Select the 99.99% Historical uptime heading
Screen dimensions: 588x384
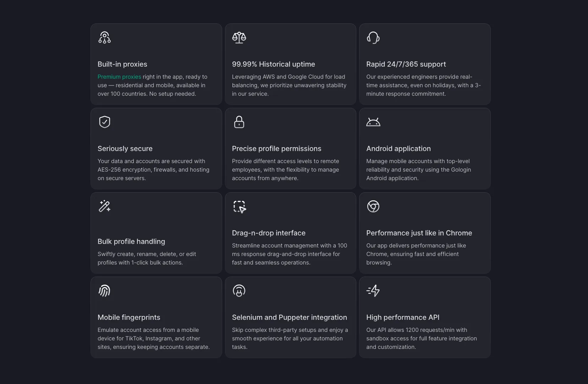pyautogui.click(x=274, y=64)
